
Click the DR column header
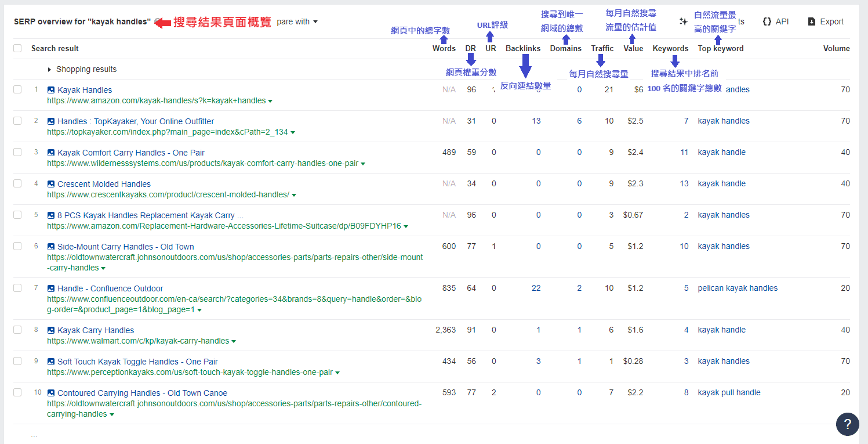pos(471,48)
